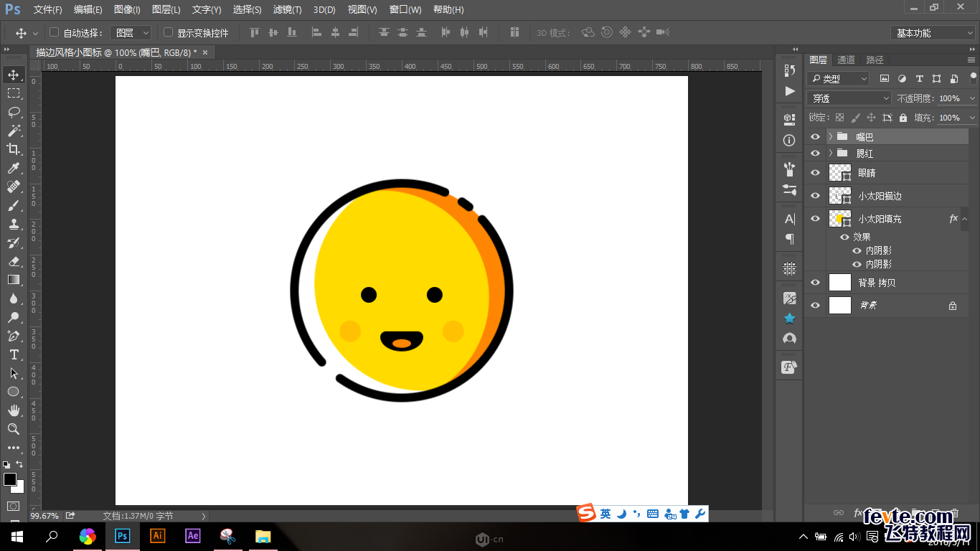Select the Crop tool
Screen dimensions: 980x551
[14, 149]
